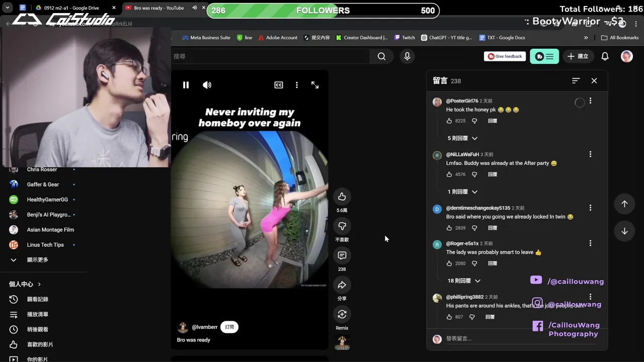Expand 1 則回覆 replies
The image size is (644, 362).
point(462,192)
